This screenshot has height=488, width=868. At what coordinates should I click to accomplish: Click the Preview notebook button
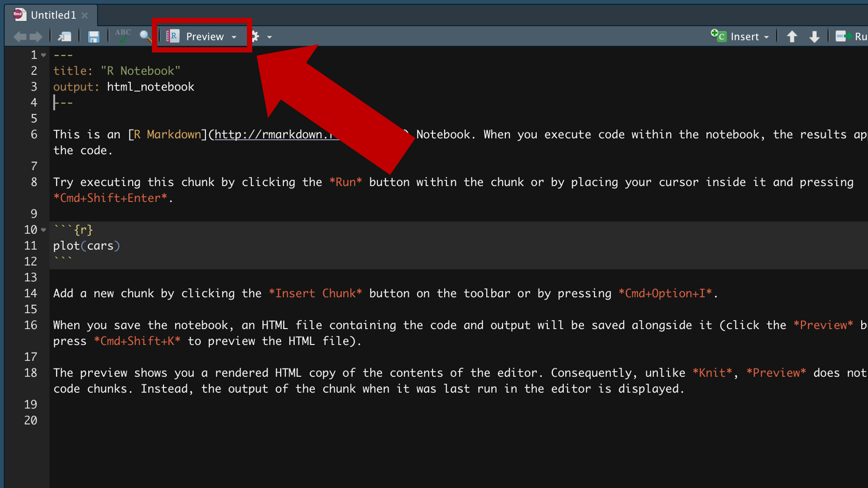196,37
